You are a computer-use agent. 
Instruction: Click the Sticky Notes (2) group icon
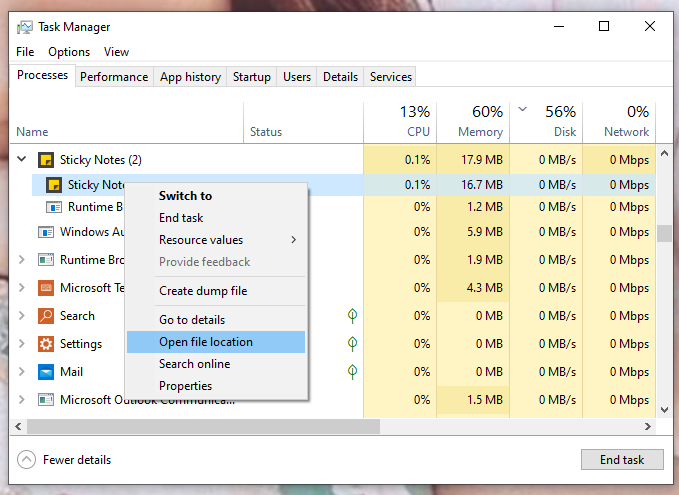pos(46,160)
